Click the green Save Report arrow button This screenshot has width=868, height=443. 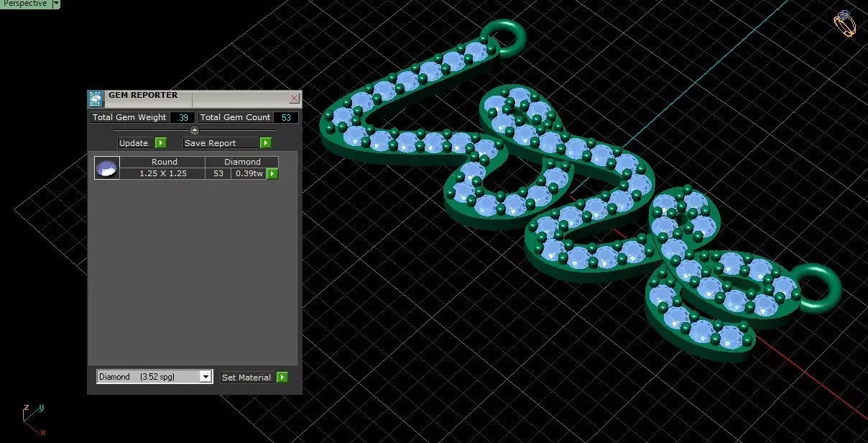[266, 143]
